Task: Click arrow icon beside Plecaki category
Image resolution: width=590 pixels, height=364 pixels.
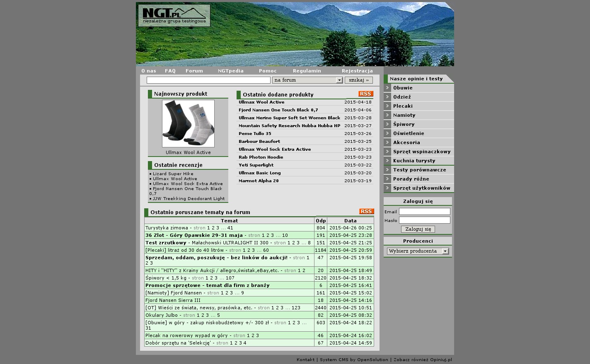Action: pyautogui.click(x=387, y=106)
